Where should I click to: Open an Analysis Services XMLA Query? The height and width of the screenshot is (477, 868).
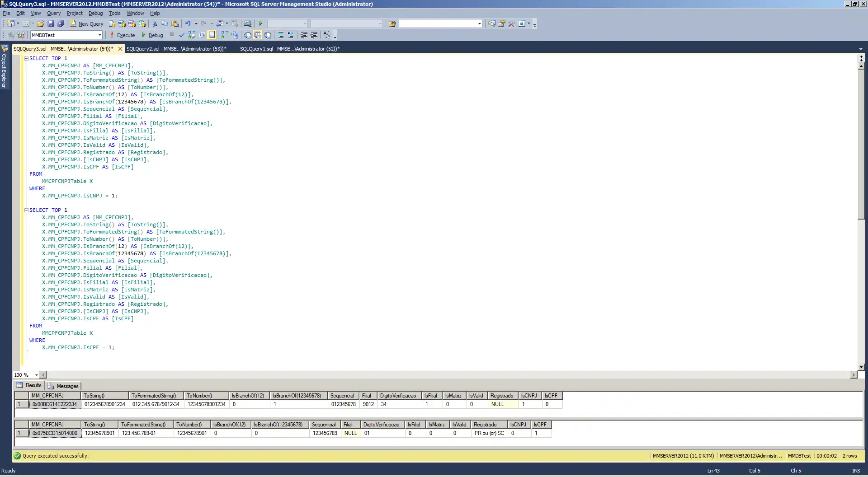coord(142,24)
